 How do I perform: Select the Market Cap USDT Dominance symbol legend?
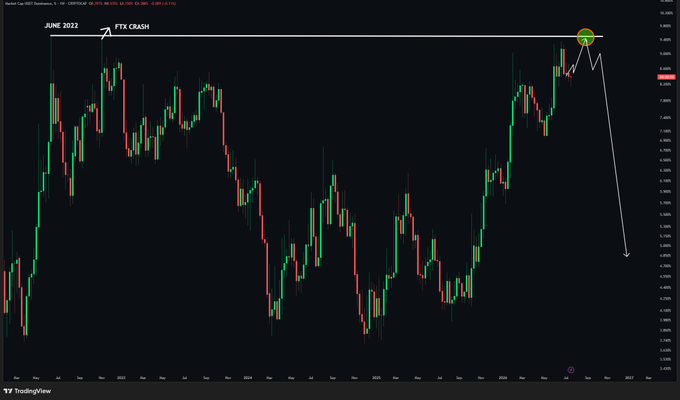[45, 3]
